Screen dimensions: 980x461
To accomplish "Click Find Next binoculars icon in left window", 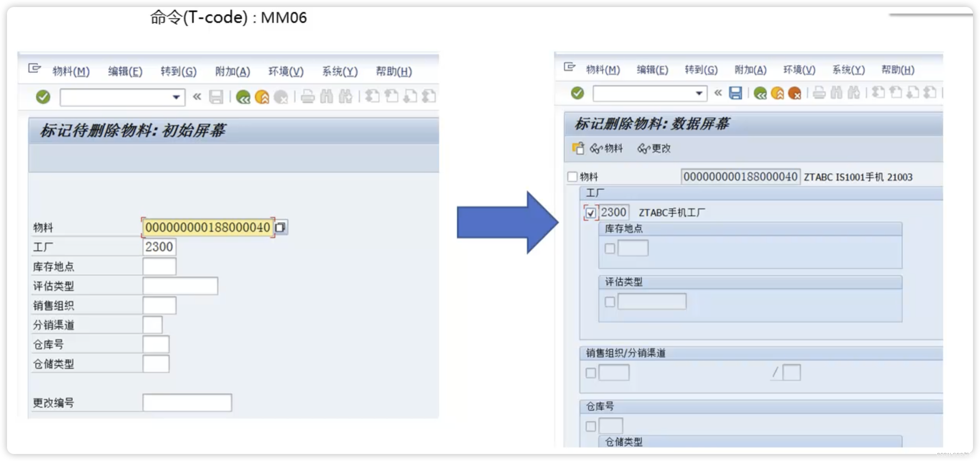I will tap(345, 97).
